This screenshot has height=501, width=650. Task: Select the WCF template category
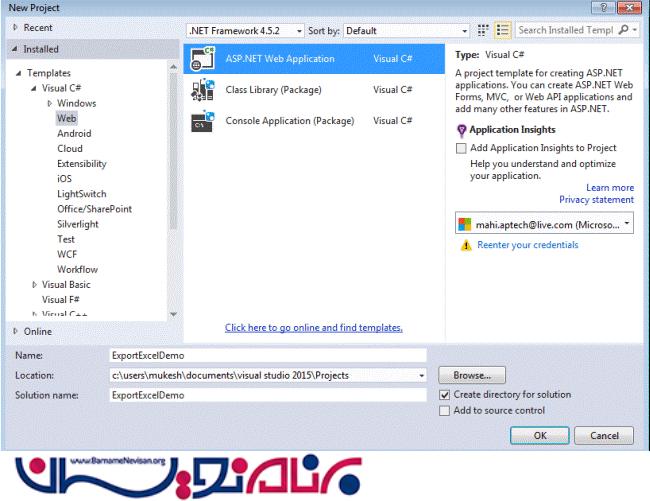(x=67, y=254)
